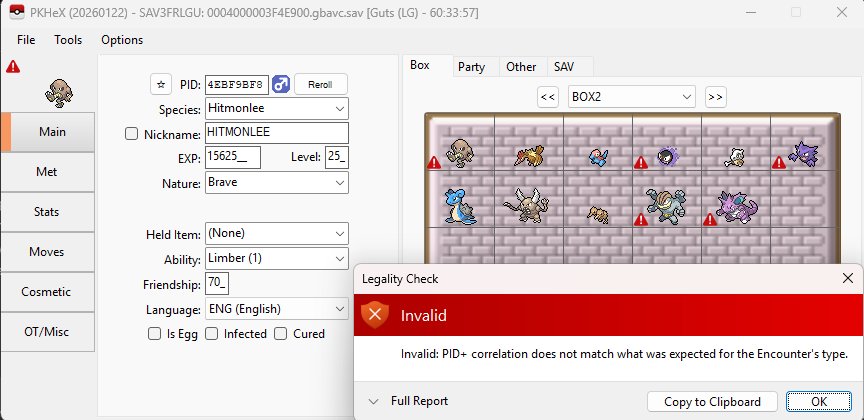The height and width of the screenshot is (420, 864).
Task: Check the Is Egg checkbox
Action: click(x=154, y=334)
